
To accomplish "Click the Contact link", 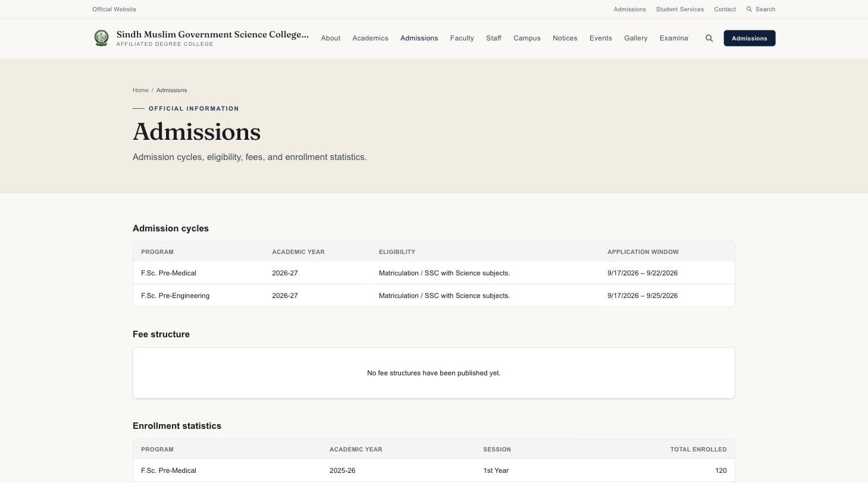I will tap(725, 10).
